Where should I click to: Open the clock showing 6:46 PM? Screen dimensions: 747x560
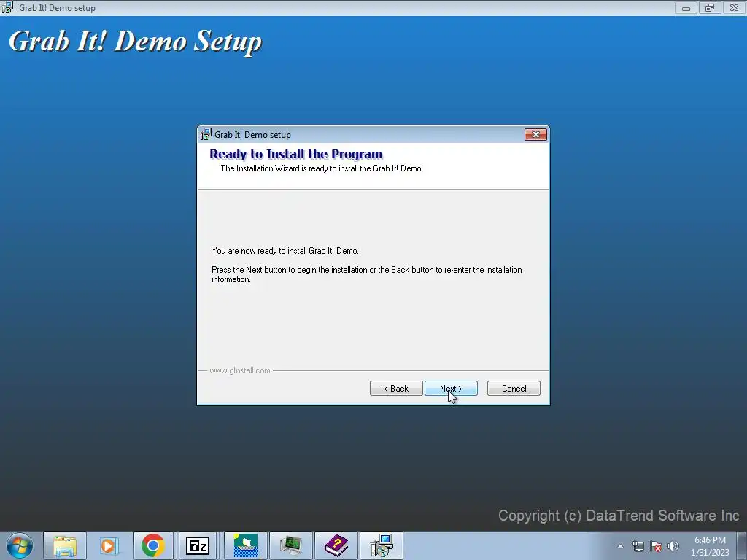[x=710, y=546]
